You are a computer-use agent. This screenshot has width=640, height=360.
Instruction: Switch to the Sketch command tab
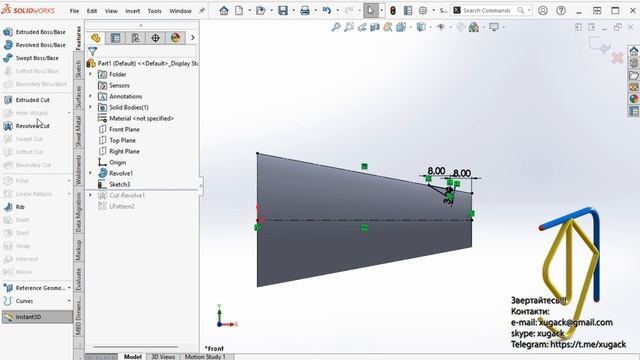pos(78,69)
